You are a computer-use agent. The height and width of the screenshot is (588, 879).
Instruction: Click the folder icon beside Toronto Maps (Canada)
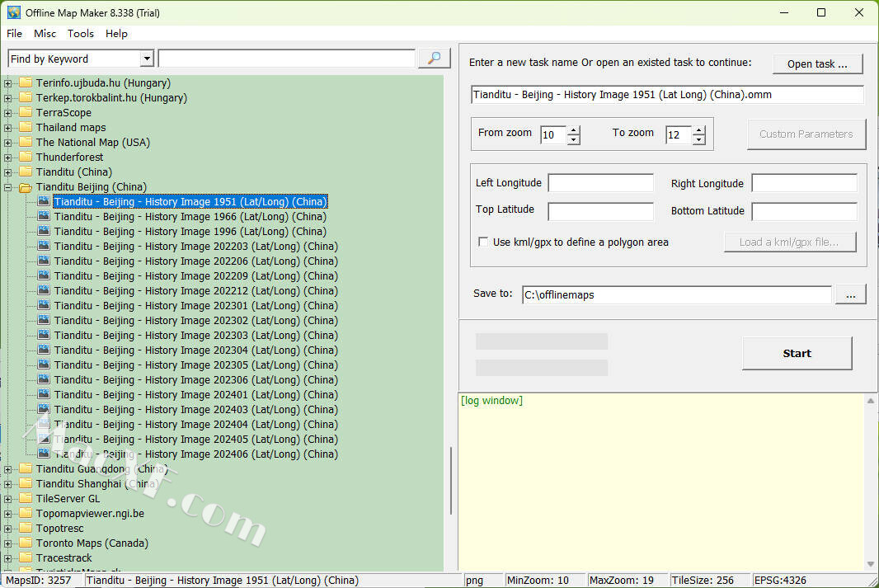[x=26, y=543]
